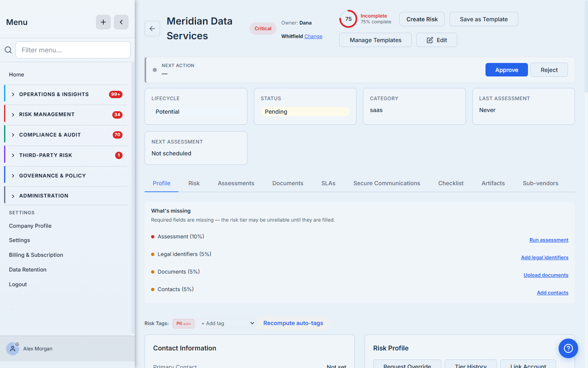Open Manage Templates
This screenshot has width=588, height=368.
tap(376, 40)
